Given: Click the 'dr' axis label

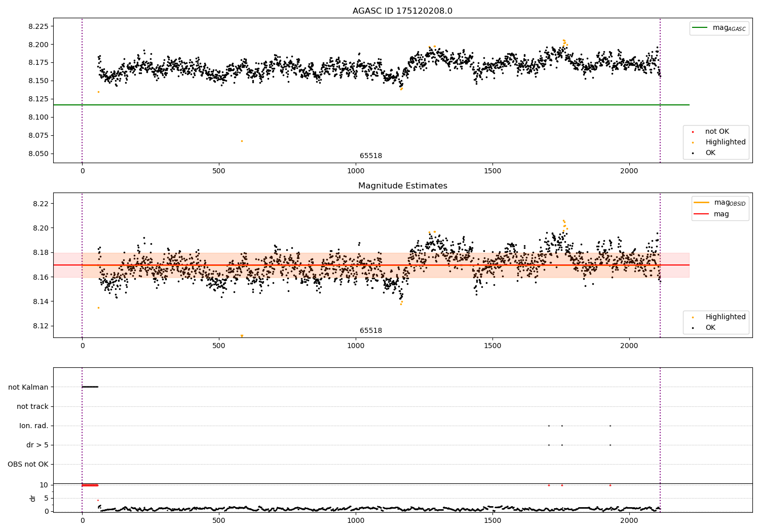Looking at the screenshot, I should tap(33, 498).
